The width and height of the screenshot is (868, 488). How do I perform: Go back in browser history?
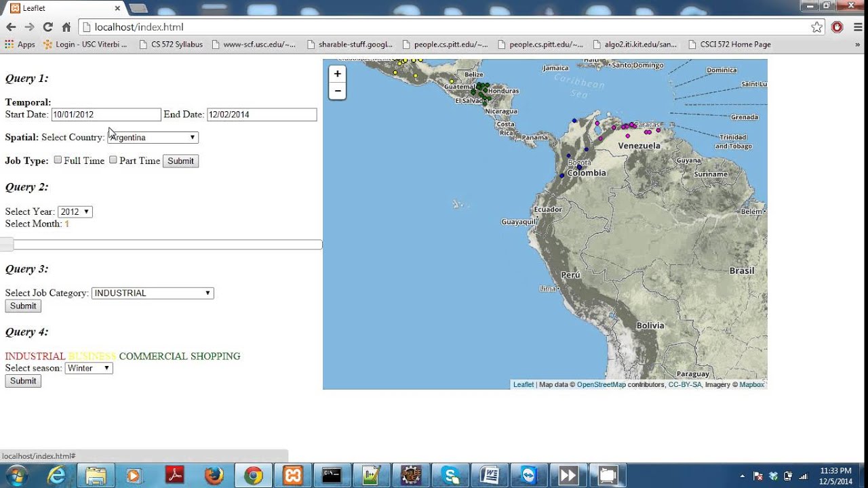tap(11, 27)
